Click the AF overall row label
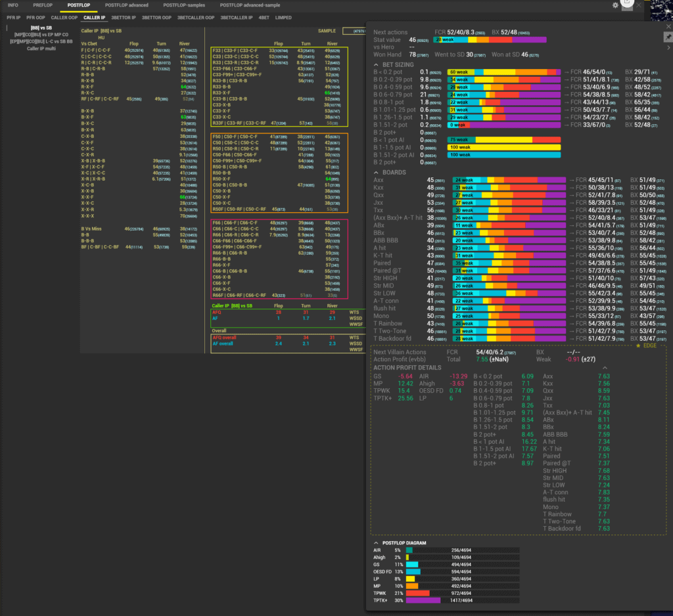 coord(223,343)
